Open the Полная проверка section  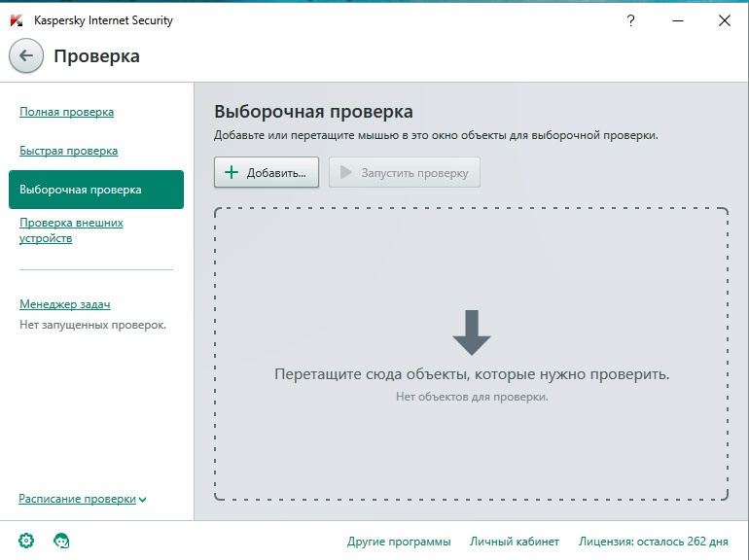pyautogui.click(x=66, y=112)
